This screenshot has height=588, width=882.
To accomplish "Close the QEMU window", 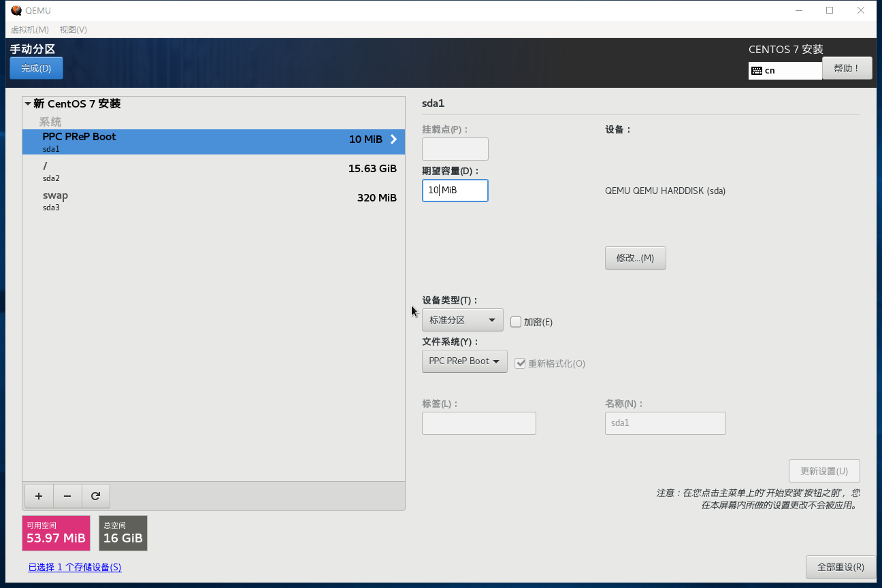I will point(861,10).
